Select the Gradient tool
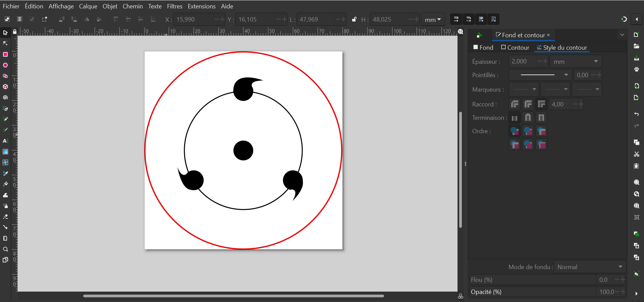The image size is (644, 302). click(x=5, y=152)
